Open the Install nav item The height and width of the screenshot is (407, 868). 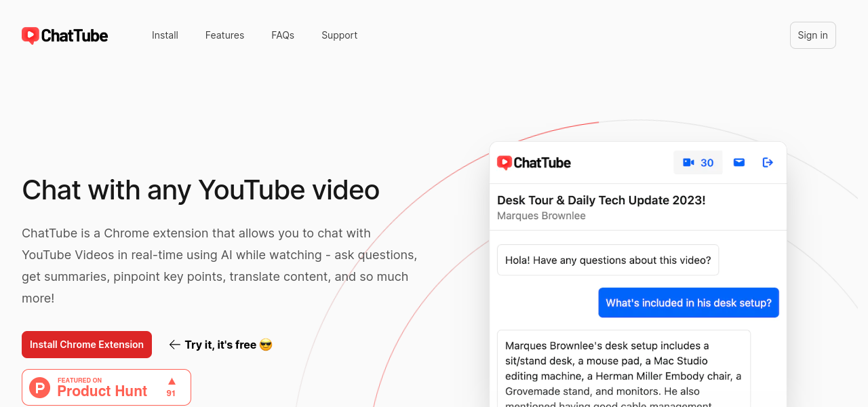(165, 35)
